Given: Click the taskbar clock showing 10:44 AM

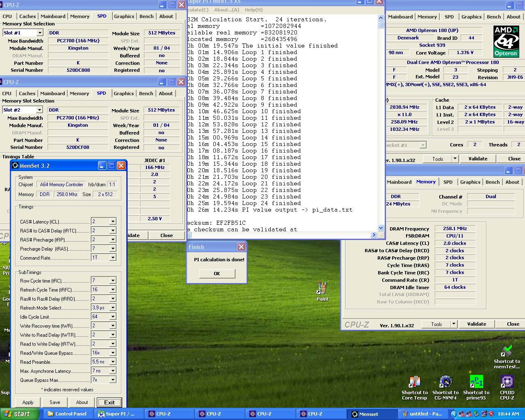Looking at the screenshot, I should tap(508, 414).
